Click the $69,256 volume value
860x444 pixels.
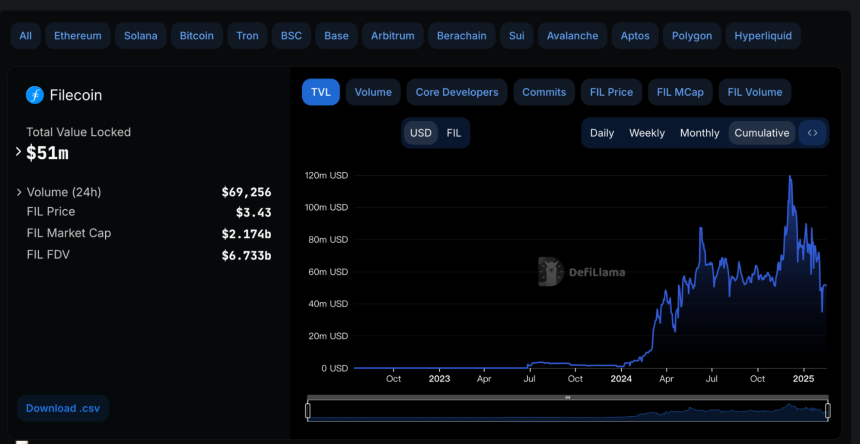[246, 192]
